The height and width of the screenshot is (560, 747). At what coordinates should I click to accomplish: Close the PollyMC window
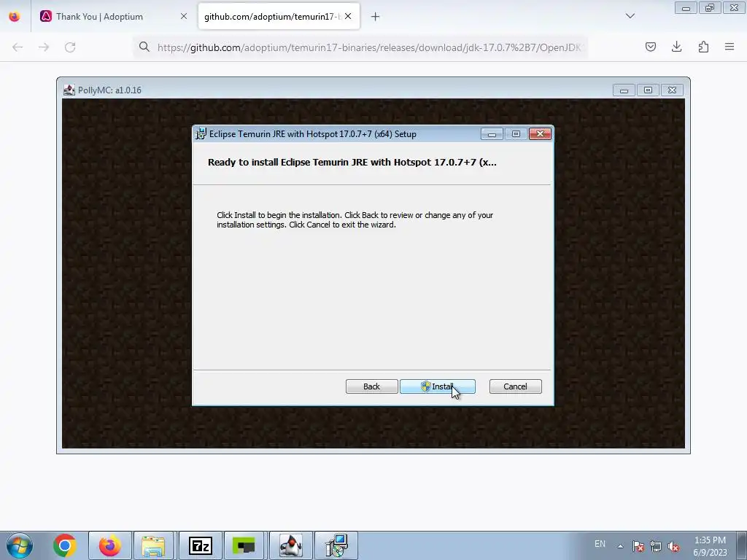[672, 90]
